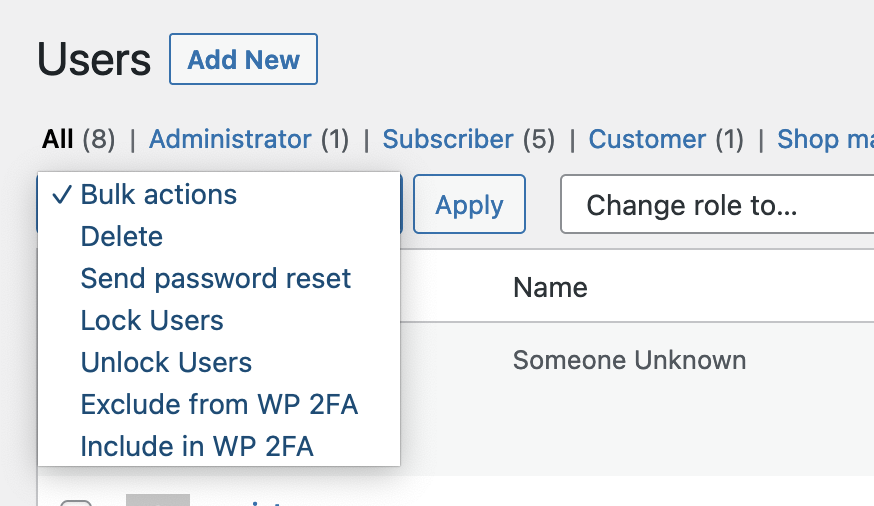Image resolution: width=874 pixels, height=506 pixels.
Task: Open the Customer role filter
Action: (x=647, y=139)
